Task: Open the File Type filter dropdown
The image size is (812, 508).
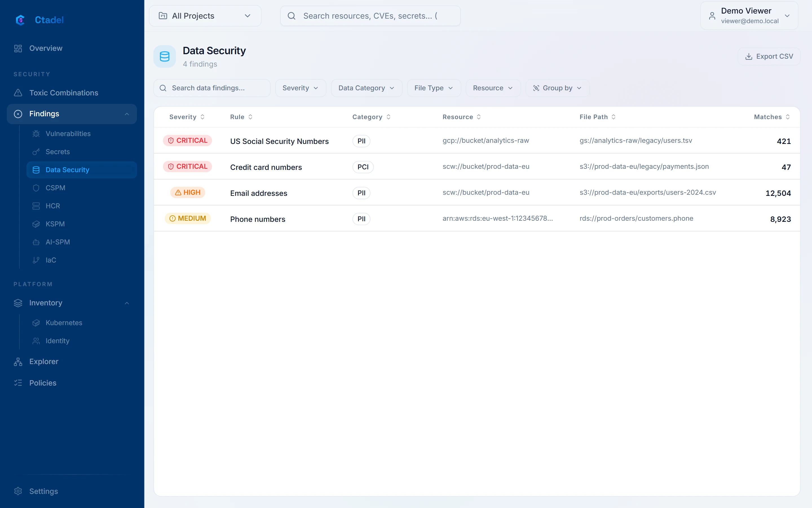Action: pos(434,88)
